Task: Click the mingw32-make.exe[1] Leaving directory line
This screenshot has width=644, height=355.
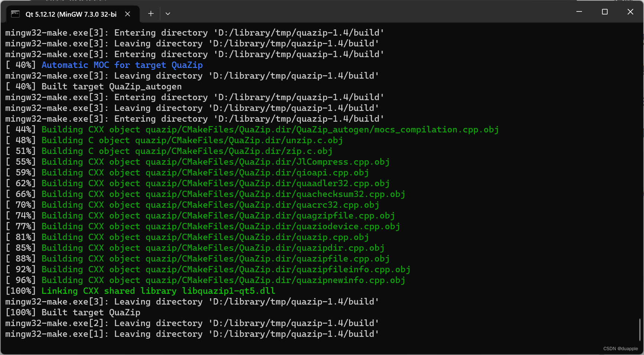Action: 192,334
